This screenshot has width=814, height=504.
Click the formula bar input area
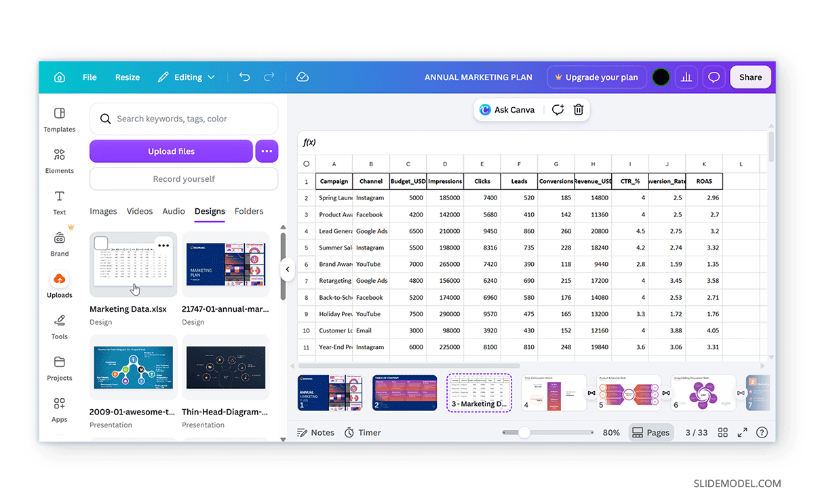tap(543, 142)
